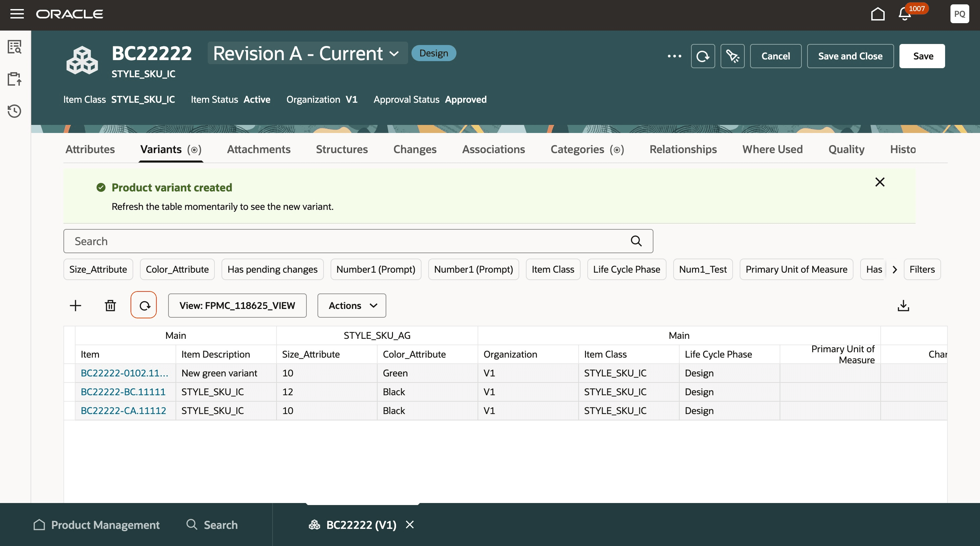Screen dimensions: 980x546
Task: Click the add variant plus icon
Action: click(75, 305)
